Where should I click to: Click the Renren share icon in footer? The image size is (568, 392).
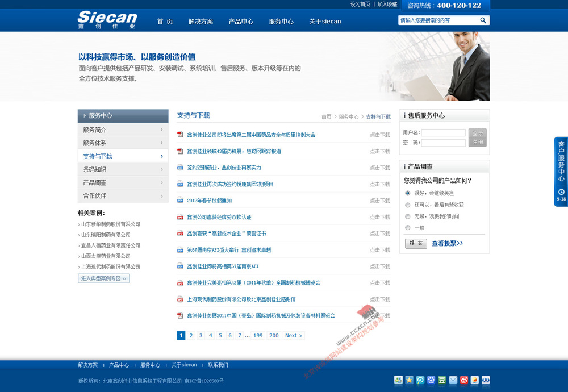pyautogui.click(x=486, y=380)
